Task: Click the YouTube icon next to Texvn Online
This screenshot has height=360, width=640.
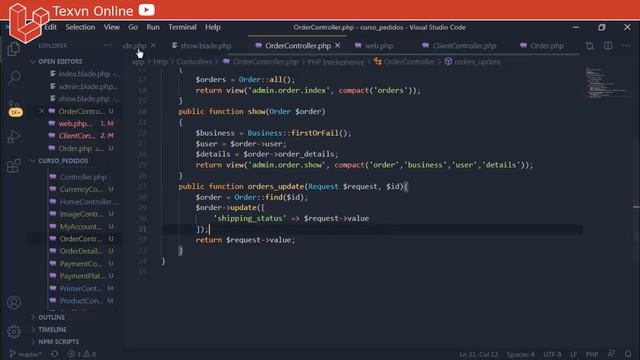Action: pos(147,9)
